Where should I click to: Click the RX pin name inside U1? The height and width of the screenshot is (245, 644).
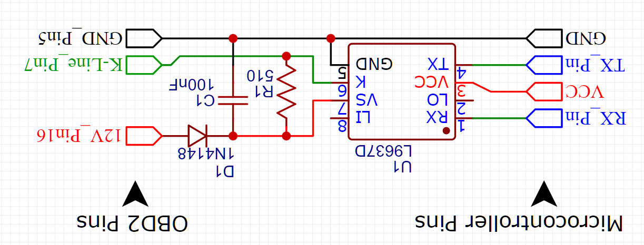[437, 116]
